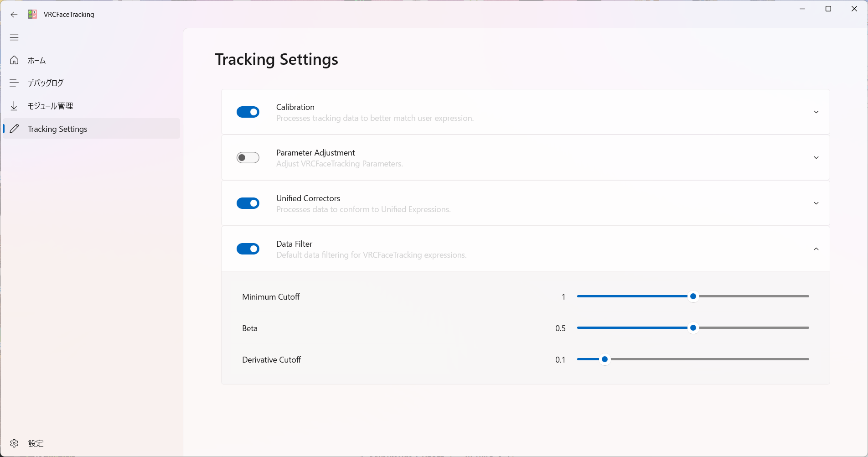Viewport: 868px width, 457px height.
Task: Click the home icon in sidebar
Action: click(x=14, y=60)
